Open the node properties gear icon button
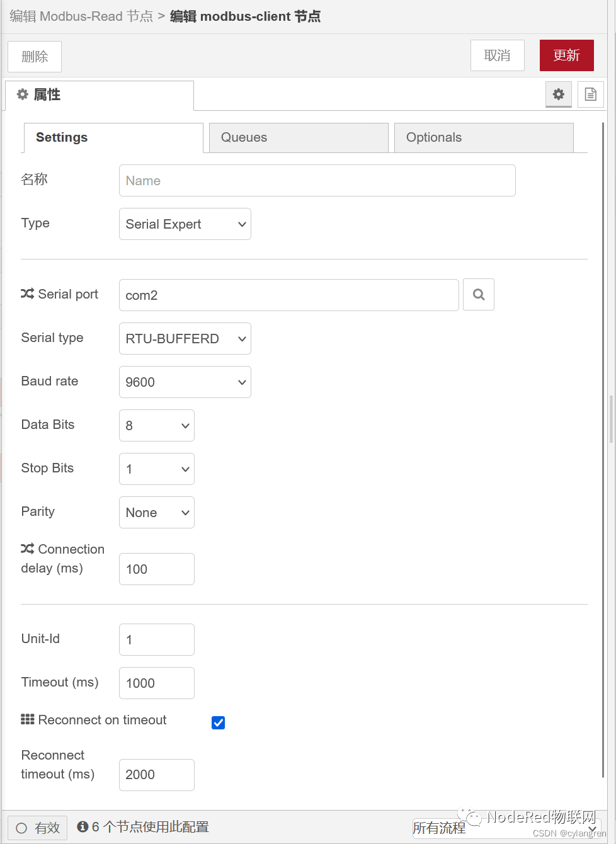The height and width of the screenshot is (844, 616). [559, 94]
